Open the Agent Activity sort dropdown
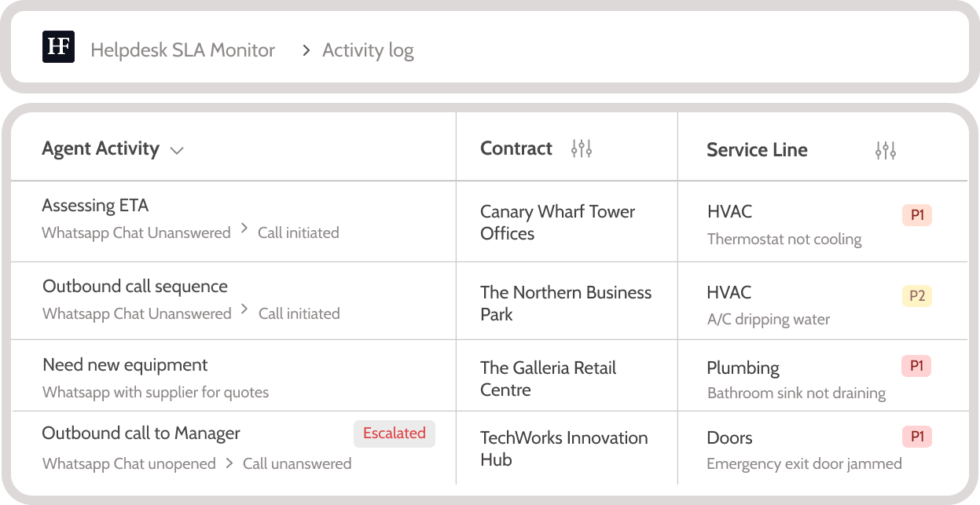This screenshot has width=980, height=505. 177,149
